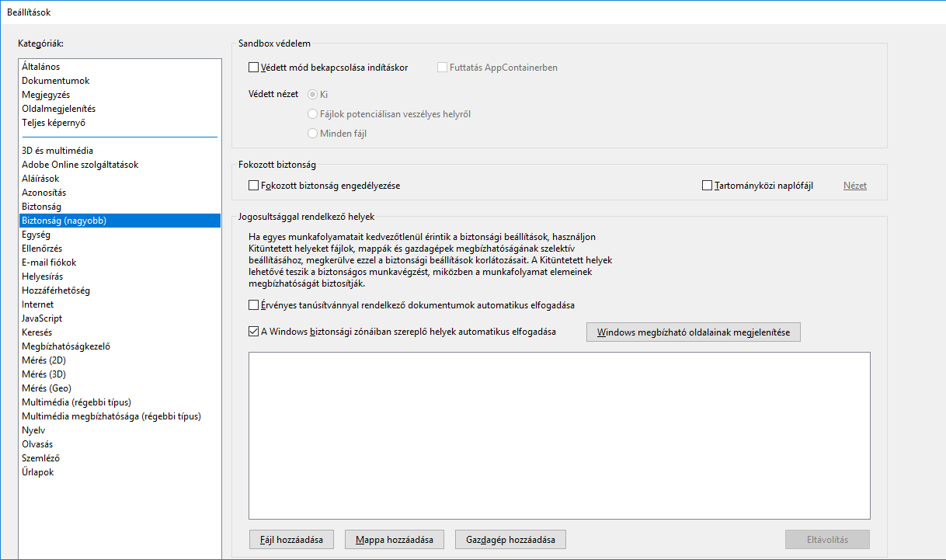Open the 'JavaScript' category settings
Screen dimensions: 946x560
point(42,318)
